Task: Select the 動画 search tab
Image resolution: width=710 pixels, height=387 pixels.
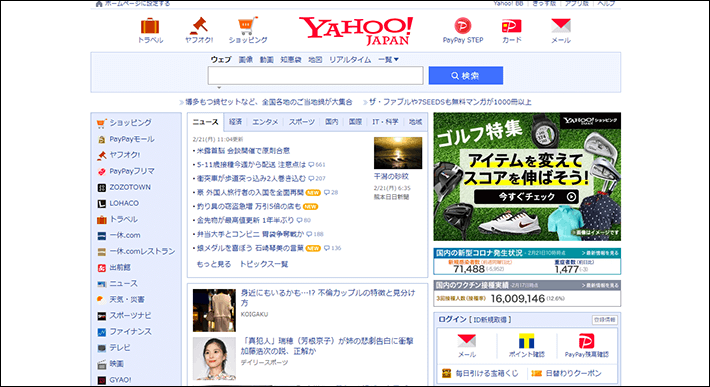Action: [267, 59]
